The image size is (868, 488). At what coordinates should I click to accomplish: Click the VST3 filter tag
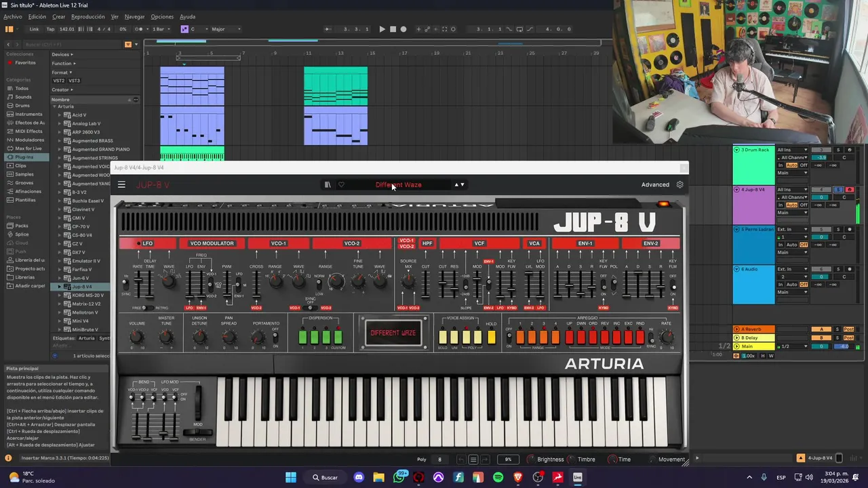pos(75,81)
